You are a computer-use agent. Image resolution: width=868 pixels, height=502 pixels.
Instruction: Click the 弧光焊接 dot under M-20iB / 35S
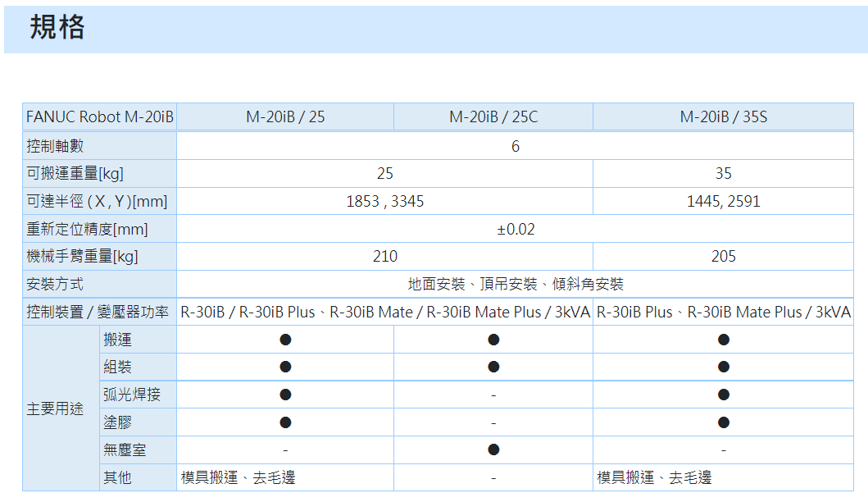click(x=723, y=395)
